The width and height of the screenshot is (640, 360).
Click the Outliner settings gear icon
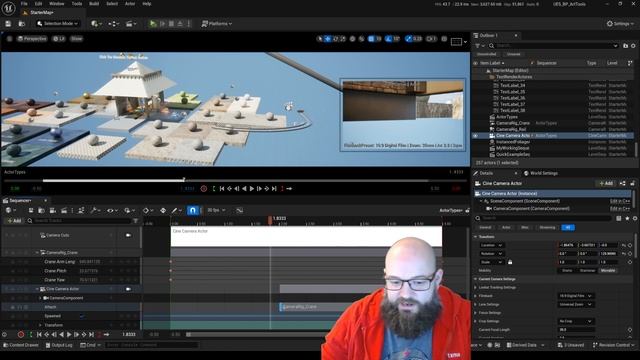point(633,46)
